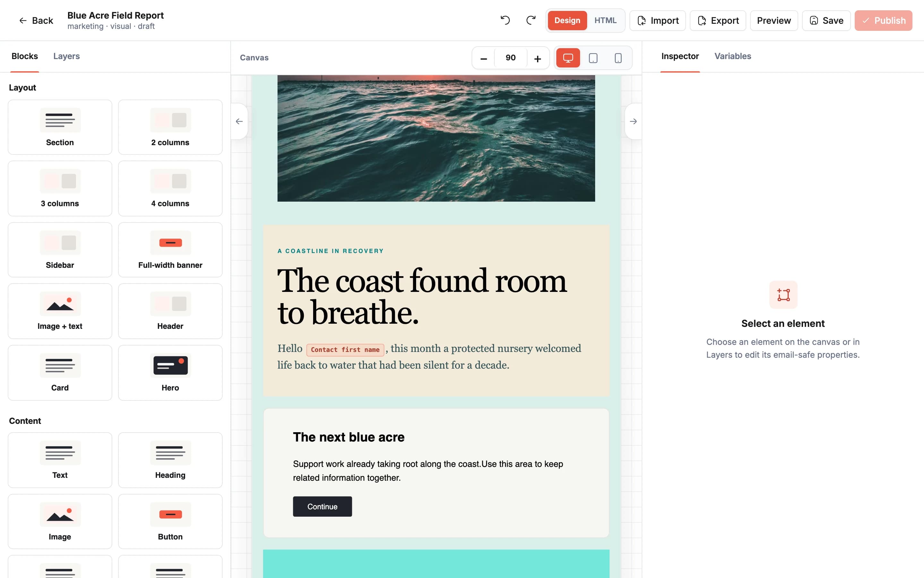
Task: Increase canvas zoom with plus button
Action: click(x=538, y=58)
